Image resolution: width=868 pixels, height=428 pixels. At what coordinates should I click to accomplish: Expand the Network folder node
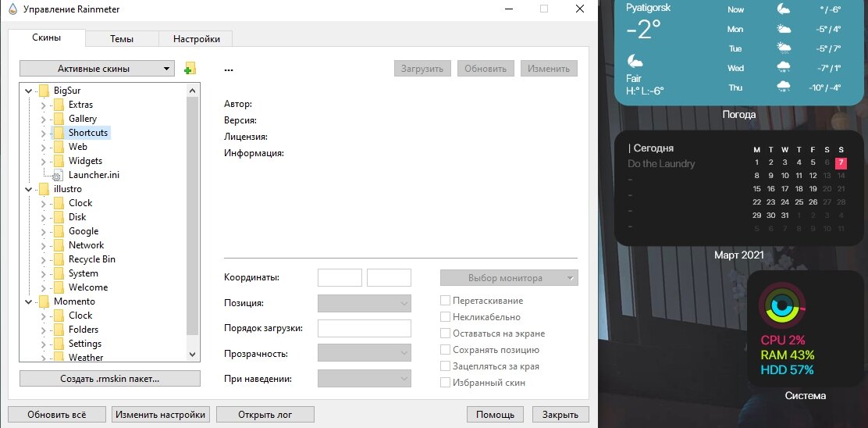point(43,245)
